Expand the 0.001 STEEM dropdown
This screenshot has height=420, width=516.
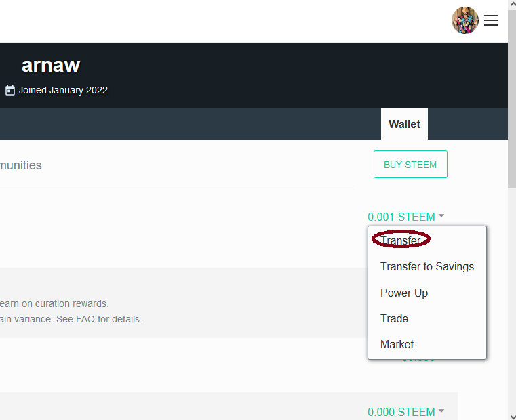(x=405, y=217)
